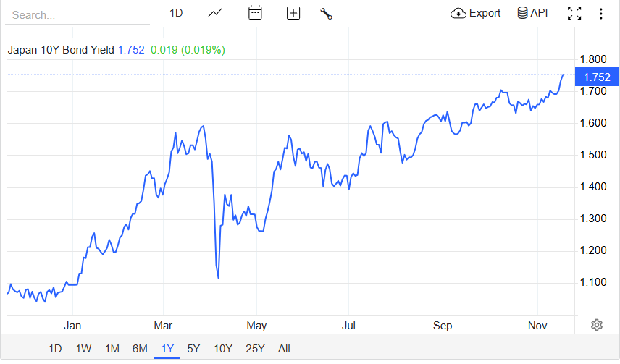The width and height of the screenshot is (620, 364).
Task: Click the 1.752 current price marker
Action: pos(596,77)
